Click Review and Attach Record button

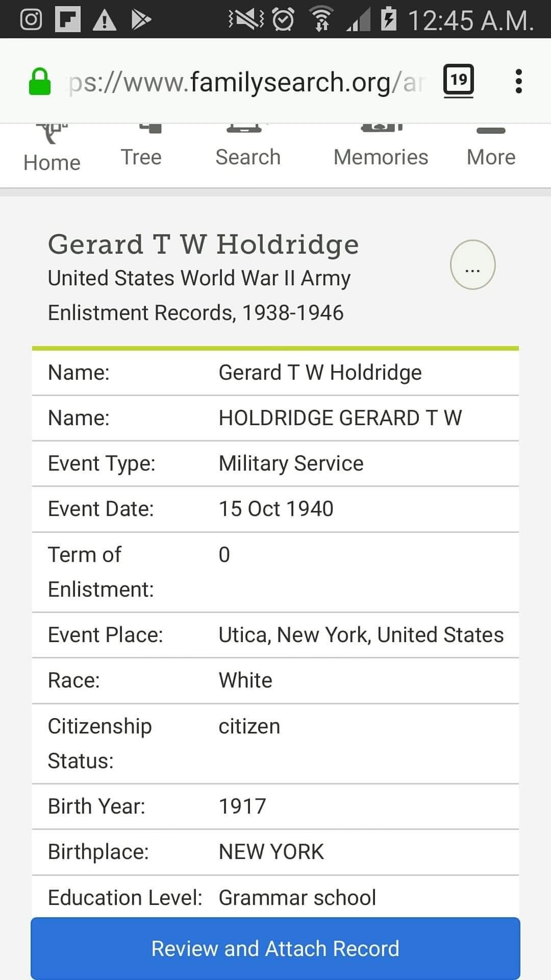[275, 948]
